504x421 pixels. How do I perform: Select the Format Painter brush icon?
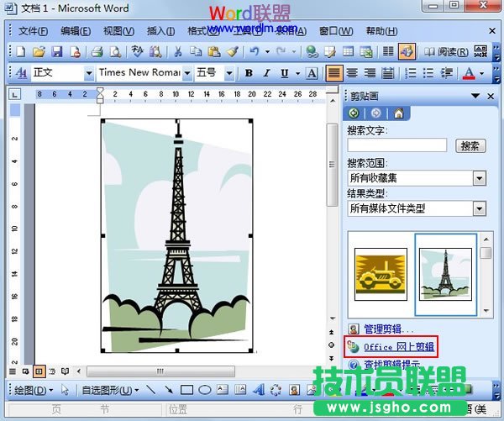tap(233, 52)
